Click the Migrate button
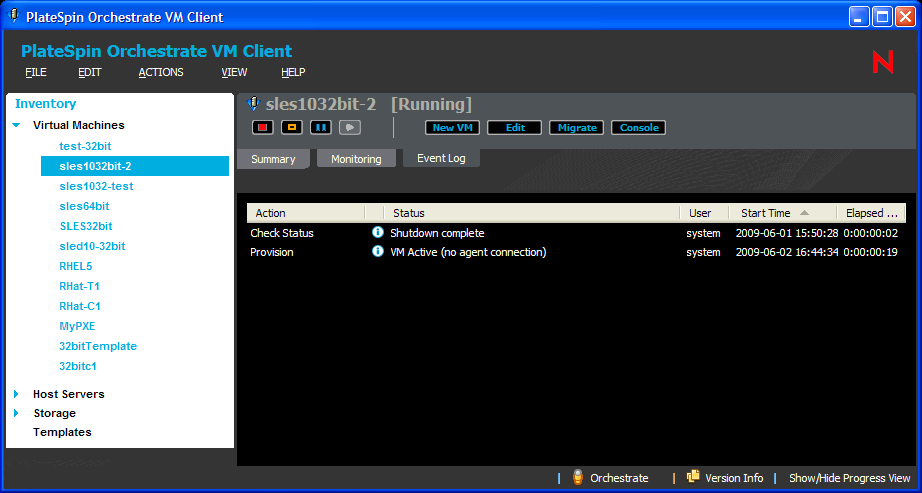Screen dimensions: 922x493 pos(577,128)
